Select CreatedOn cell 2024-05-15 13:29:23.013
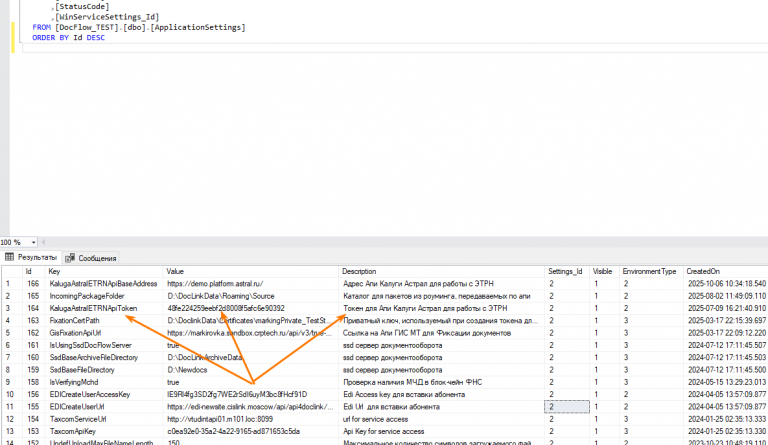The width and height of the screenshot is (768, 445). [725, 382]
